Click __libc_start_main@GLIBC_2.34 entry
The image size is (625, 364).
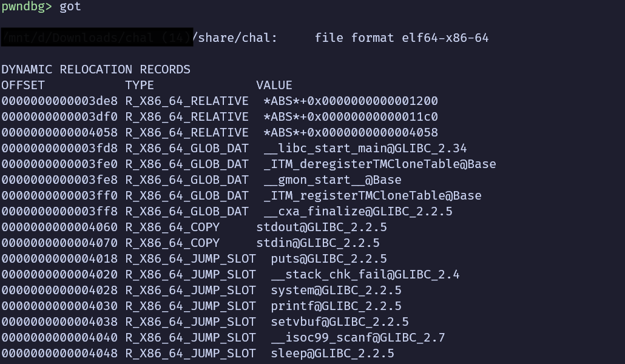[x=365, y=148]
